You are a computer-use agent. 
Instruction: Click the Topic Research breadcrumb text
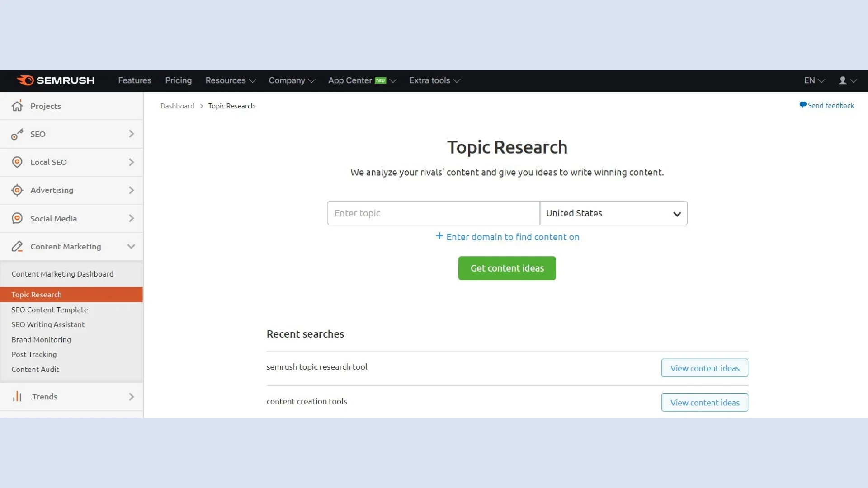(231, 106)
